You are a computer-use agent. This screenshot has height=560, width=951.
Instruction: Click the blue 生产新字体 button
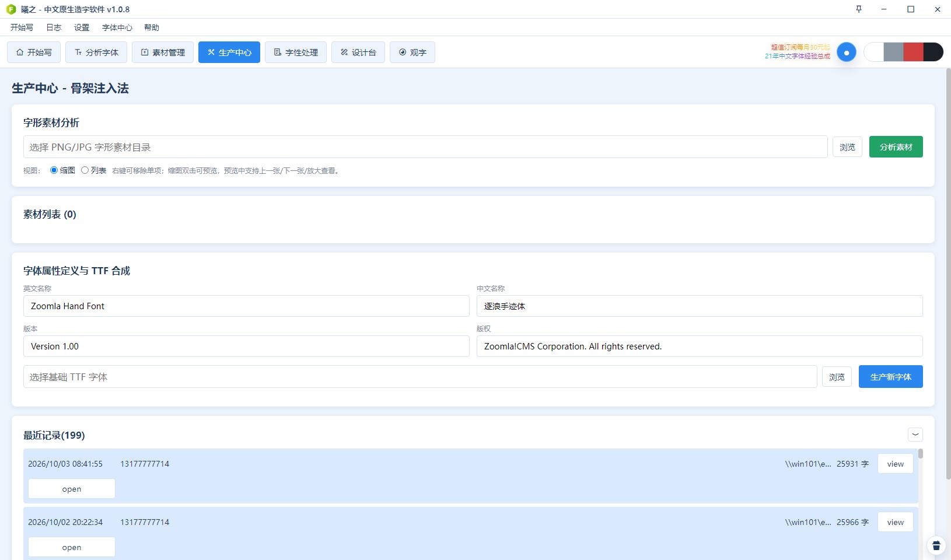[891, 377]
